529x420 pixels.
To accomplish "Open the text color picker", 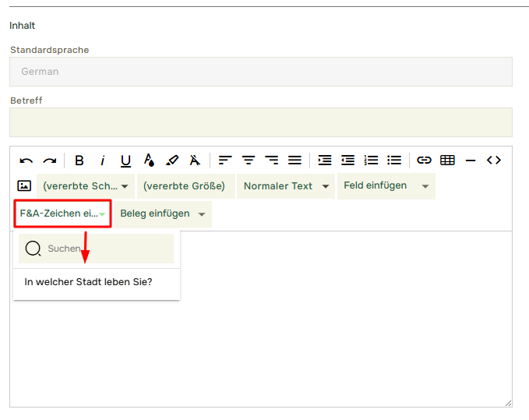I will pos(149,161).
